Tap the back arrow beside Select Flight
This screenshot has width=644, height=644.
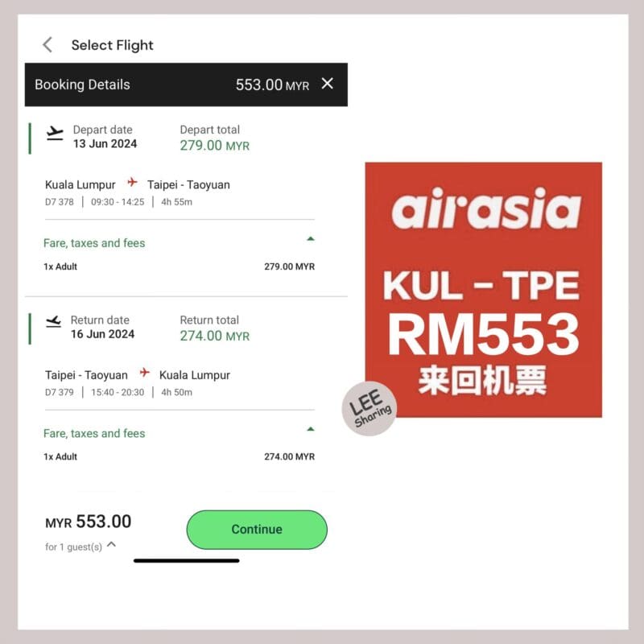pyautogui.click(x=47, y=45)
